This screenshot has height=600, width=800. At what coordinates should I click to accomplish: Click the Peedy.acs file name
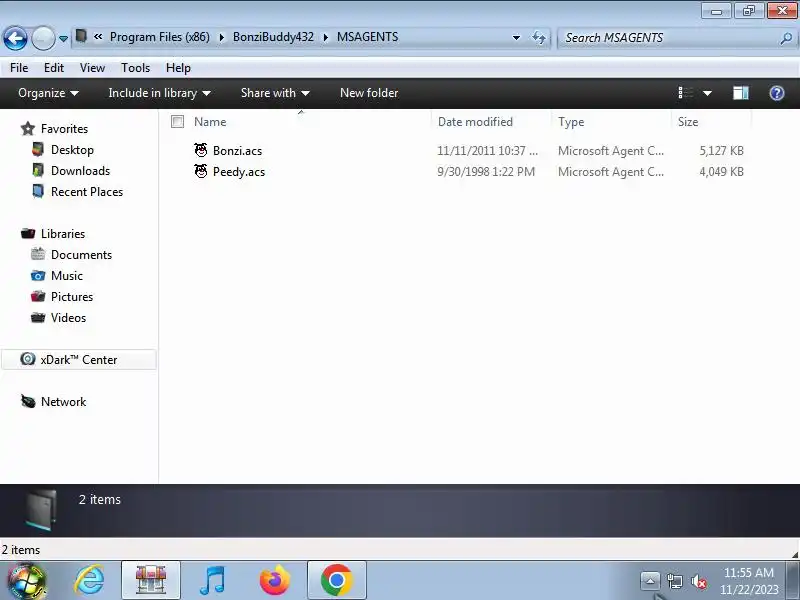239,172
